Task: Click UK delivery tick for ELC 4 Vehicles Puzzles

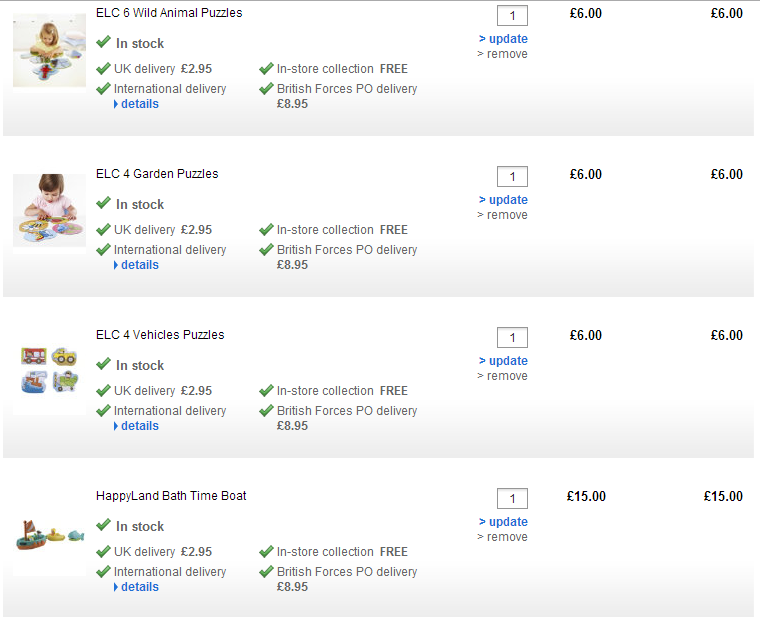Action: coord(103,390)
